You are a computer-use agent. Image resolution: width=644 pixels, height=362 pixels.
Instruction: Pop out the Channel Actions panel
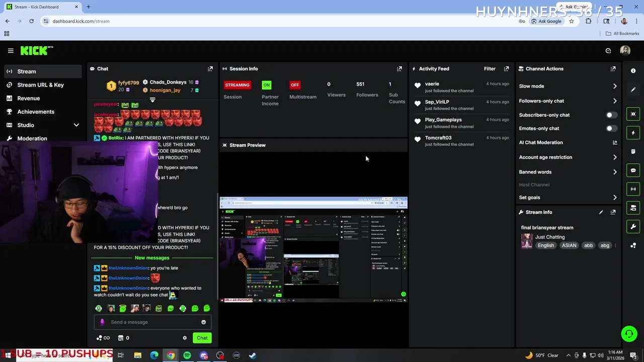613,69
